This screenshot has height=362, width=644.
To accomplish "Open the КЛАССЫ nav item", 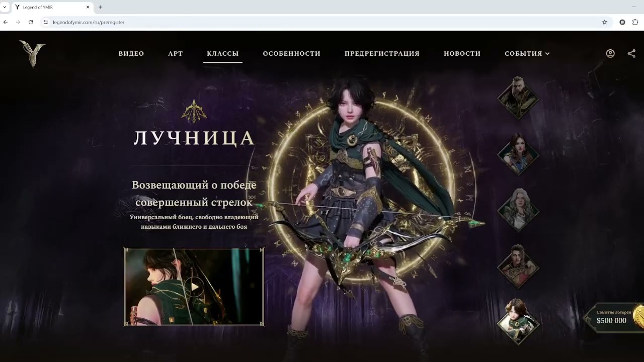I will [223, 53].
